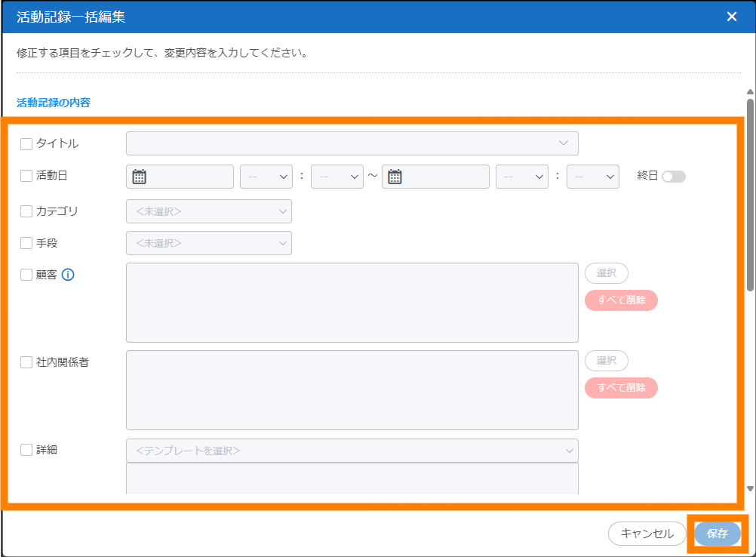Click すべて削除 for 社内関係者
756x557 pixels.
pos(621,388)
